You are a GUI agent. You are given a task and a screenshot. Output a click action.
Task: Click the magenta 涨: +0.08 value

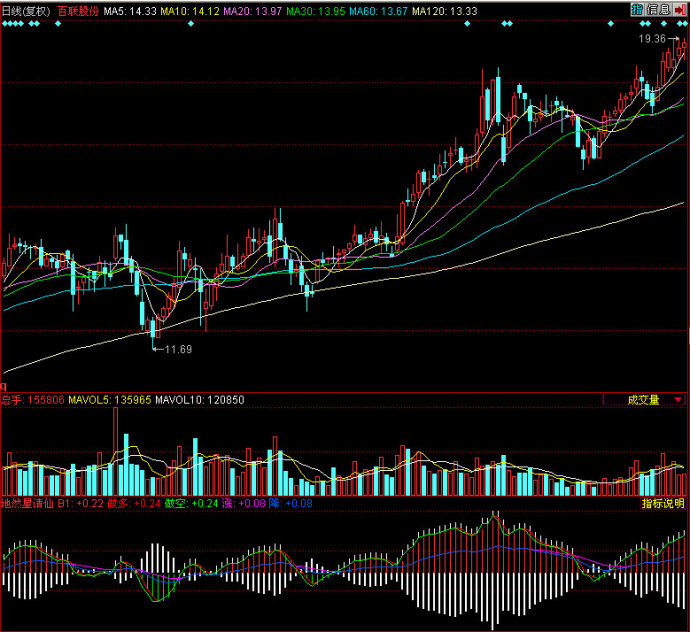point(244,503)
